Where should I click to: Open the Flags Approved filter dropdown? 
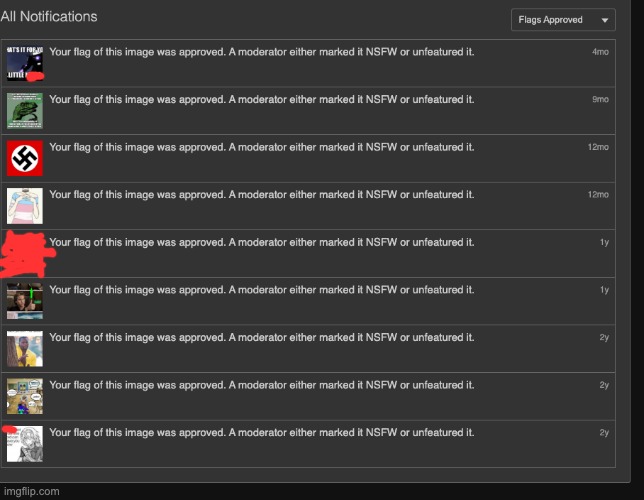point(563,20)
